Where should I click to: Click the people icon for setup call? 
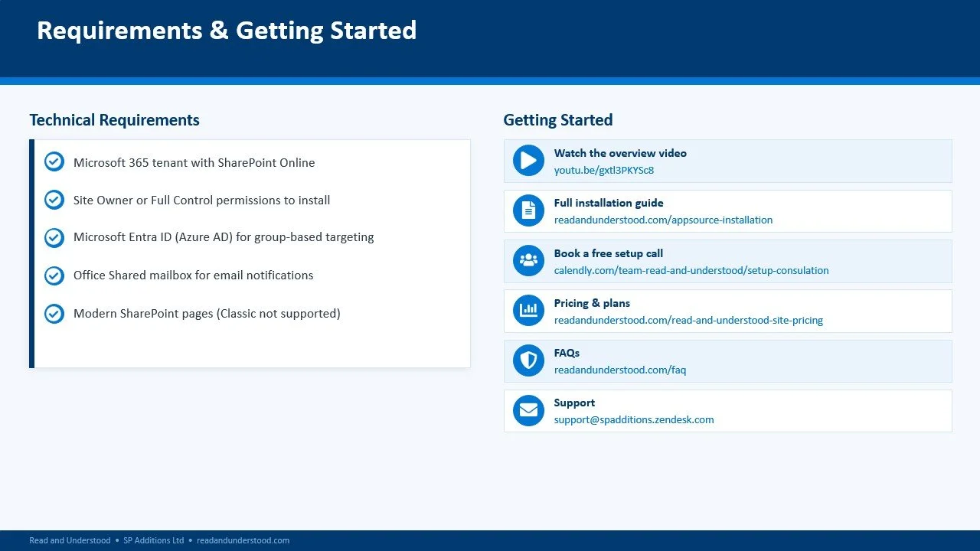pyautogui.click(x=528, y=261)
